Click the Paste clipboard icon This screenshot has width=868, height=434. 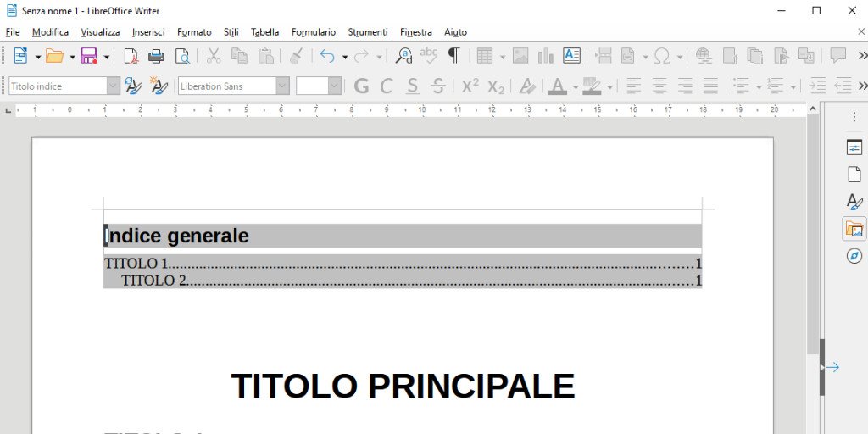click(265, 56)
